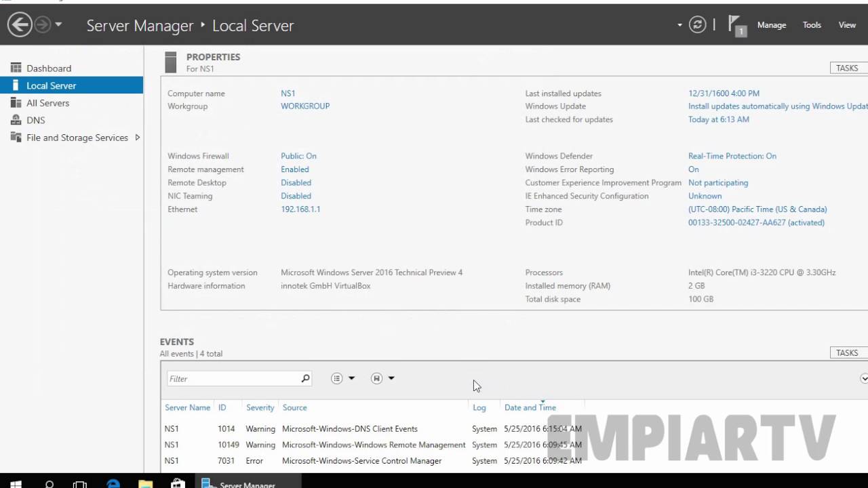Select the DNS Client Events warning row
Viewport: 868px width, 488px height.
tap(373, 429)
